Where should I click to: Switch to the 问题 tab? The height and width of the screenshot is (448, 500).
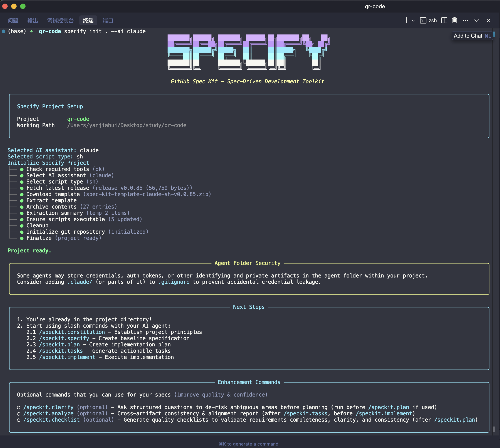[13, 20]
